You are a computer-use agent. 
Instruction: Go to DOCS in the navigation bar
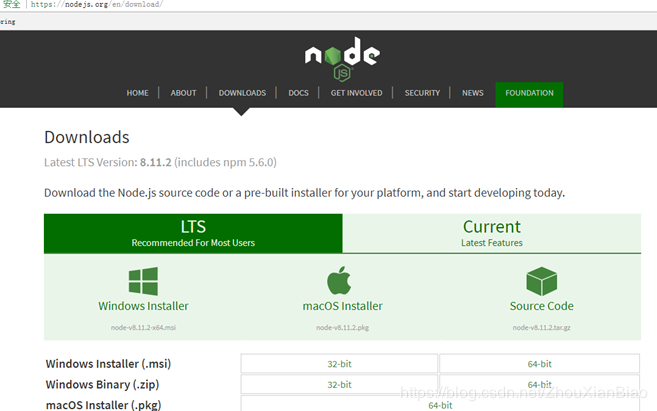[298, 93]
